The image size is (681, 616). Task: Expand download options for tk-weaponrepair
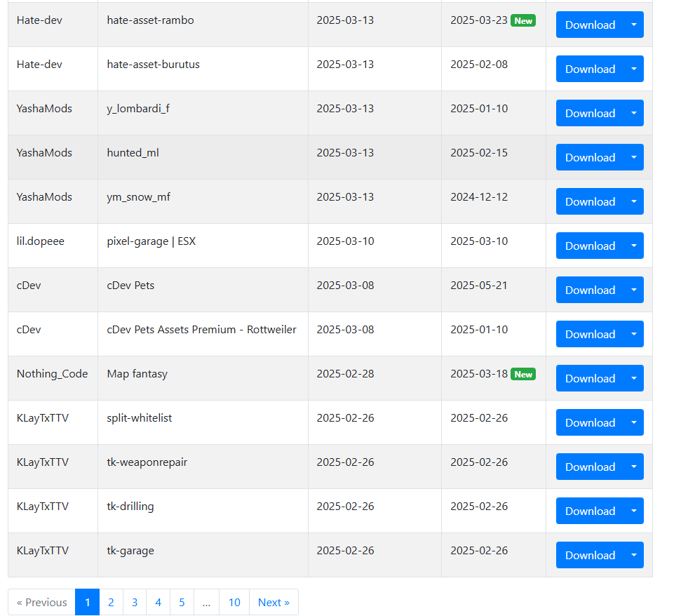[x=634, y=467]
